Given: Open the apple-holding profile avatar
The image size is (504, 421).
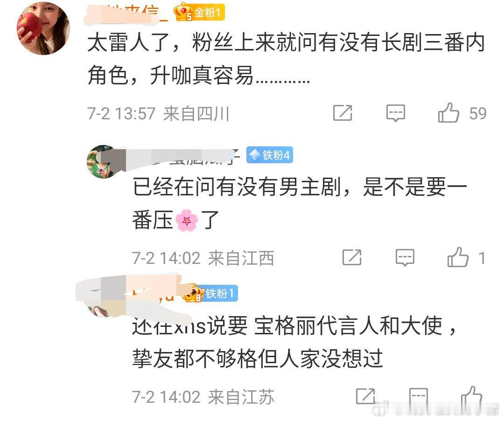Looking at the screenshot, I should [43, 28].
